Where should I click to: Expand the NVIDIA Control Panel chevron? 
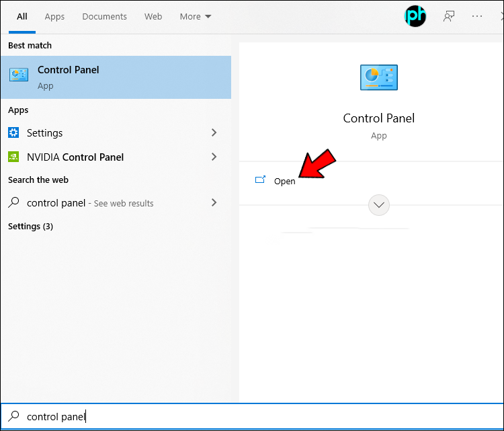click(214, 157)
